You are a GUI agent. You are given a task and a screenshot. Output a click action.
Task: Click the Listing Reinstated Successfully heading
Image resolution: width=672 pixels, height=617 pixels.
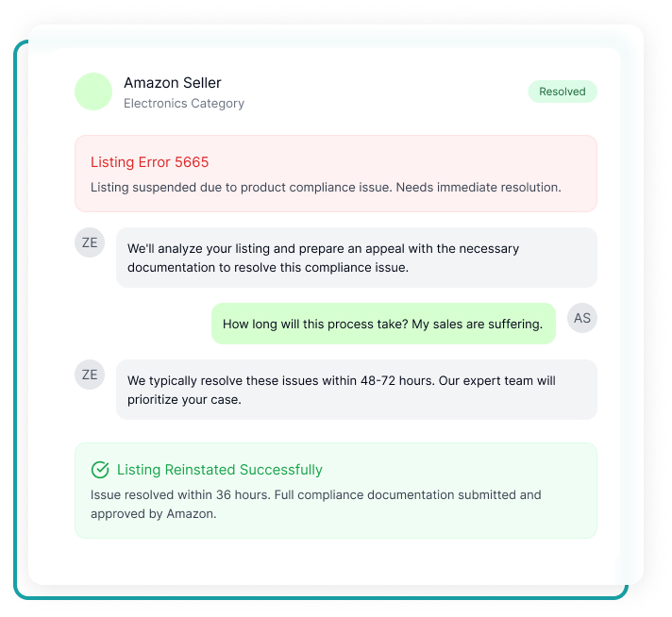click(219, 470)
